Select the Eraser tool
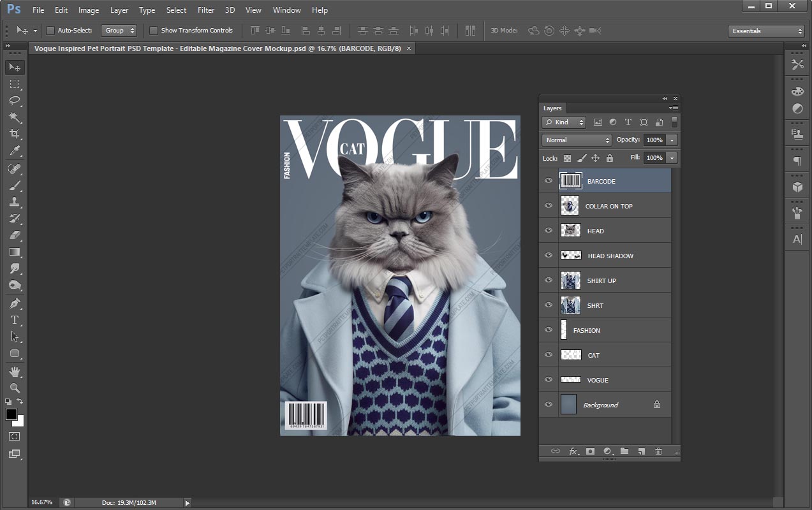The height and width of the screenshot is (510, 812). pyautogui.click(x=14, y=235)
